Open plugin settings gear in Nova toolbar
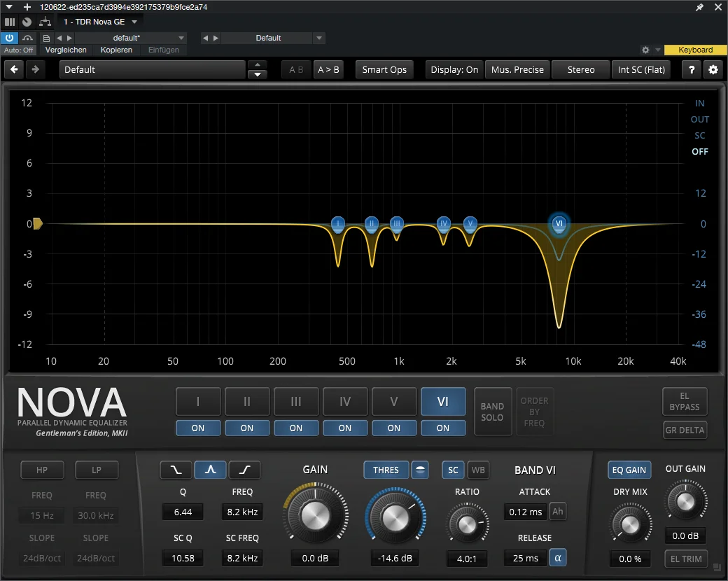 coord(713,70)
